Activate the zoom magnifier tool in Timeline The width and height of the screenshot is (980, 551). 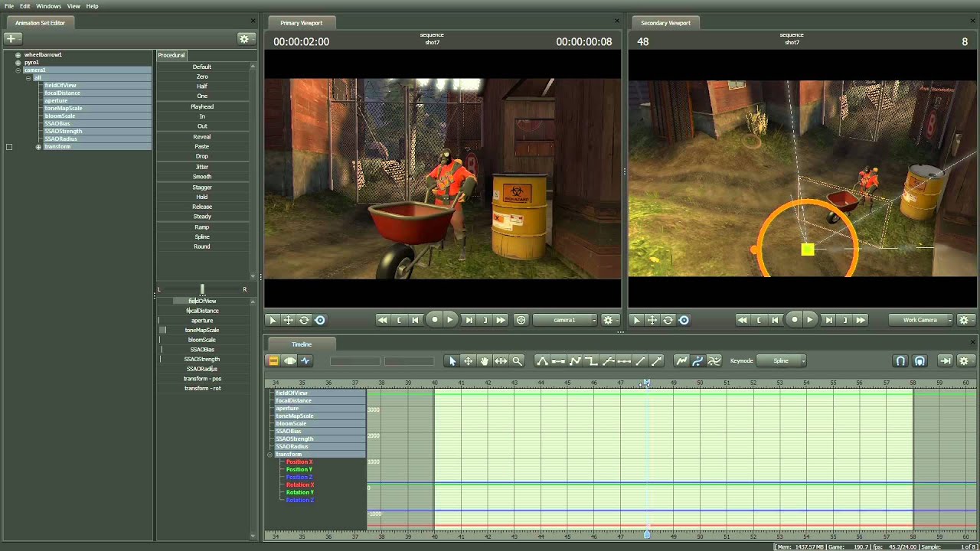click(518, 361)
